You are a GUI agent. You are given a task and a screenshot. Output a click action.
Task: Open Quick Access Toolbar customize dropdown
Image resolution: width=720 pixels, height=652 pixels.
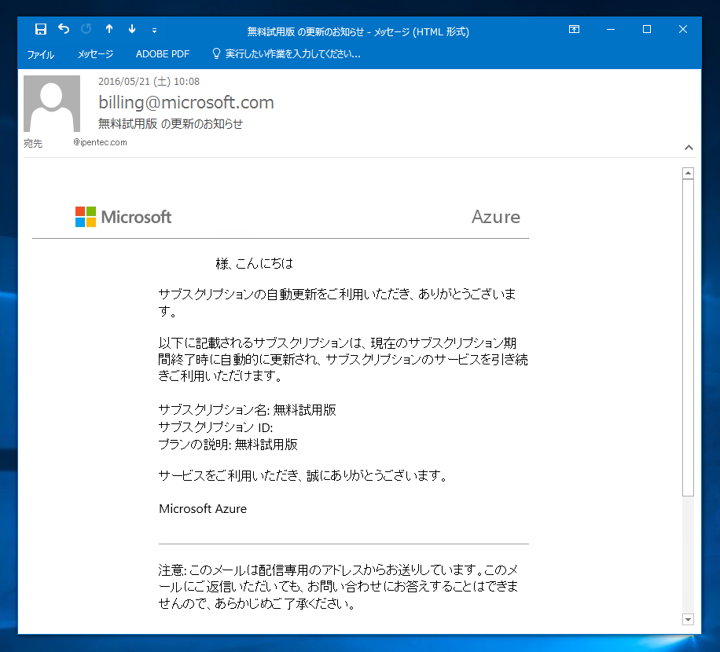pos(154,30)
